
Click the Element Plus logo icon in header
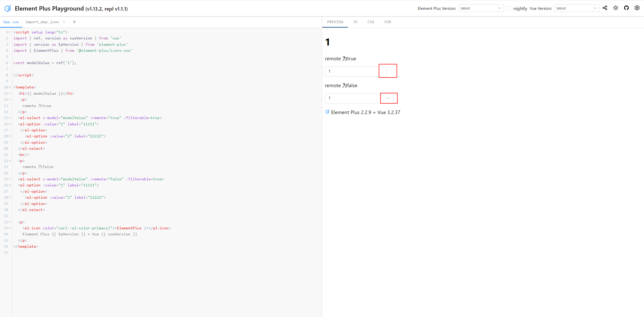click(x=8, y=8)
